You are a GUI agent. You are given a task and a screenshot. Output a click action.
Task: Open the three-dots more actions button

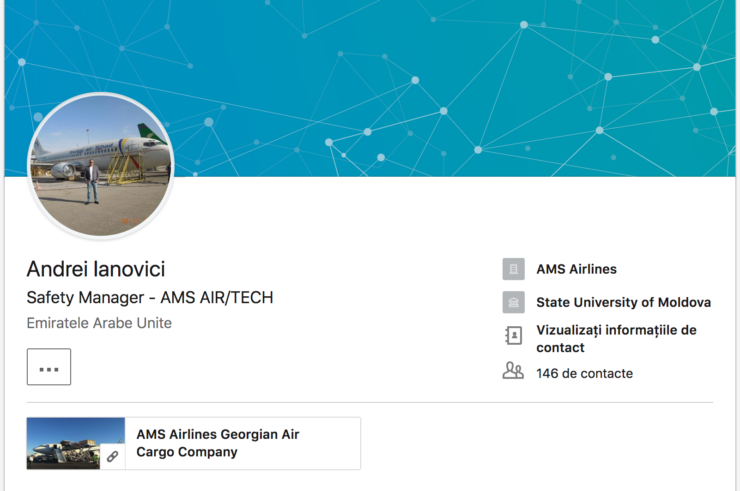49,367
